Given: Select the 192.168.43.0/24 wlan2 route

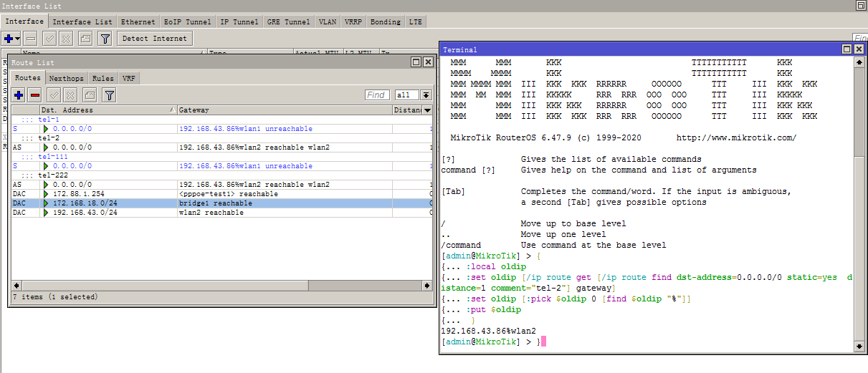Looking at the screenshot, I should point(222,213).
